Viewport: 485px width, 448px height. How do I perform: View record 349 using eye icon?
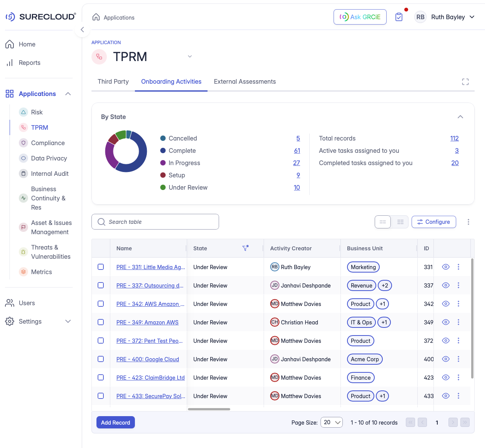[x=445, y=322]
